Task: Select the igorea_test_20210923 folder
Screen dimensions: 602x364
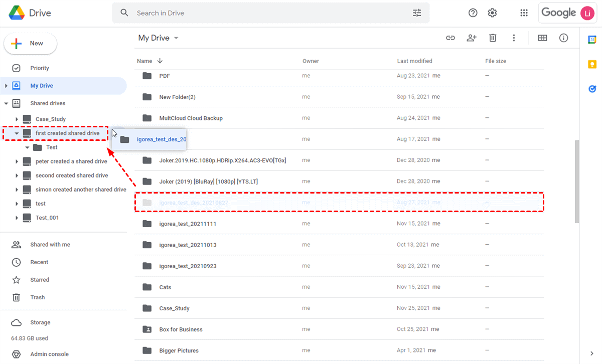Action: point(339,266)
